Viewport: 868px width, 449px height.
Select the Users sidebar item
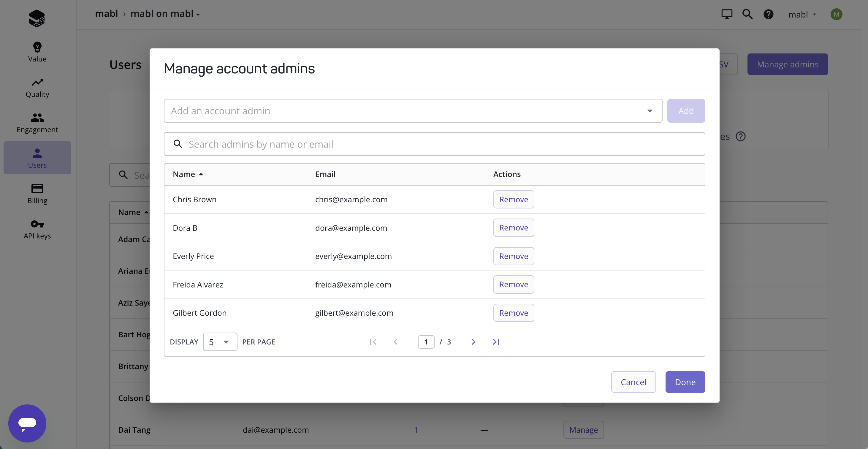[x=37, y=158]
